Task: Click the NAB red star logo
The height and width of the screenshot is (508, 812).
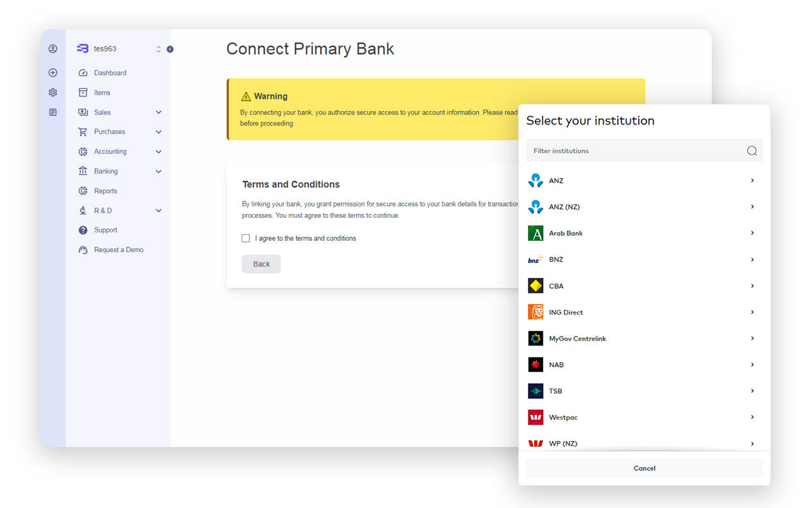Action: 536,365
